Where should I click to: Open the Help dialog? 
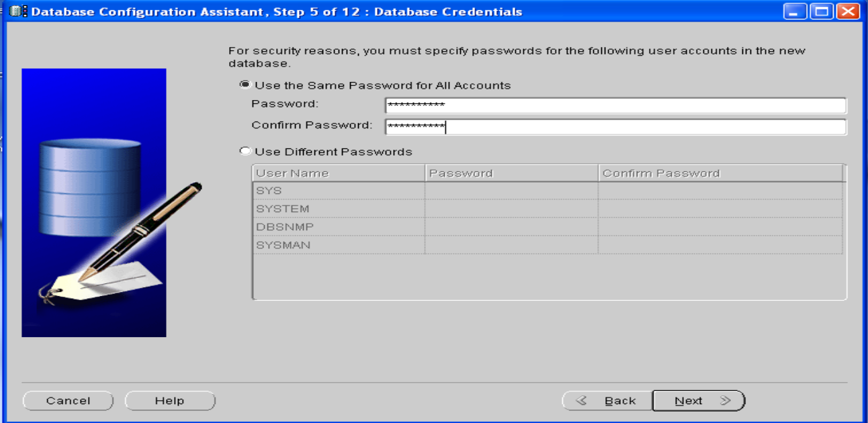(169, 400)
